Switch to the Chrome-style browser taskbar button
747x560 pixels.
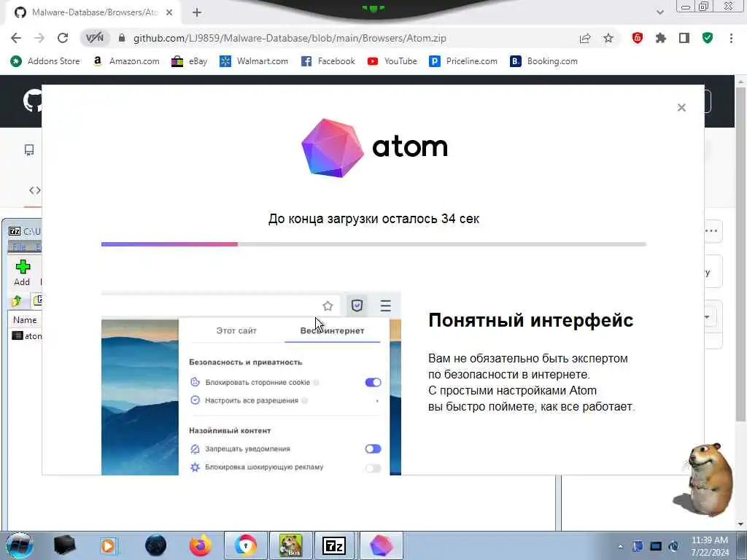(x=245, y=545)
